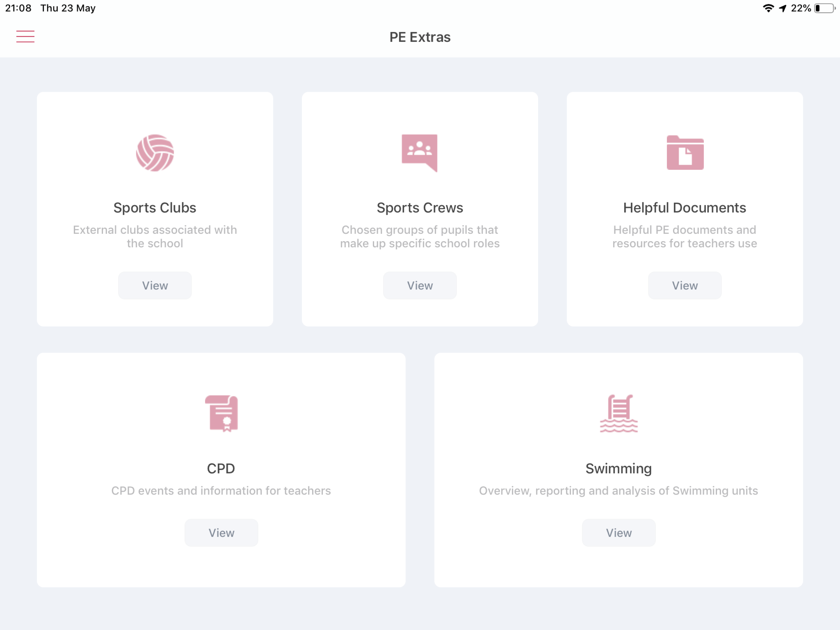Click the CPD certificate icon
The width and height of the screenshot is (840, 630).
tap(222, 413)
